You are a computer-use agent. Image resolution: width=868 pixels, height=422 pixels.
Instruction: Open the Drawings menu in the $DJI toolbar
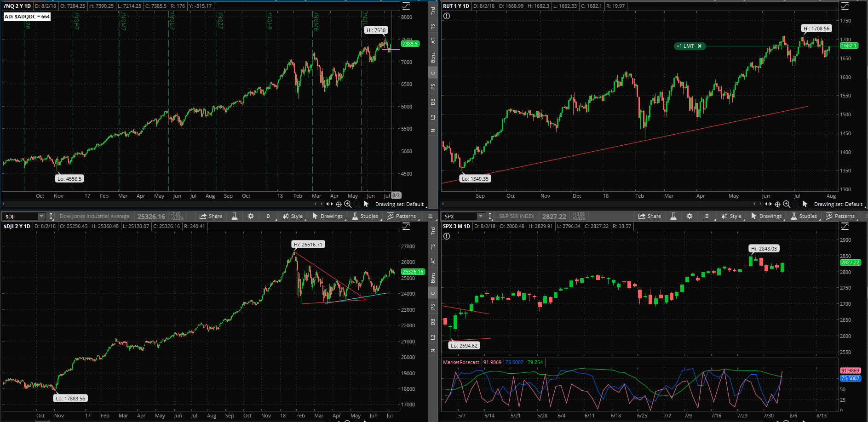pyautogui.click(x=328, y=216)
